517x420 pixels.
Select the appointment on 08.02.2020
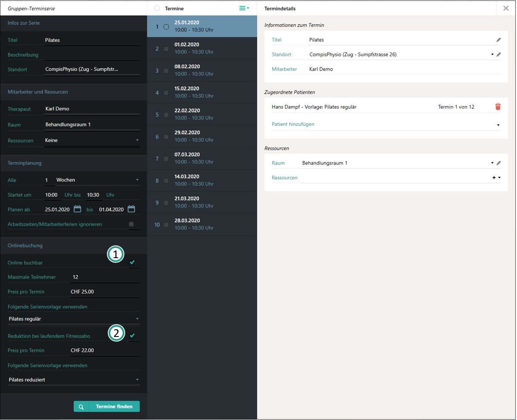[x=166, y=71]
